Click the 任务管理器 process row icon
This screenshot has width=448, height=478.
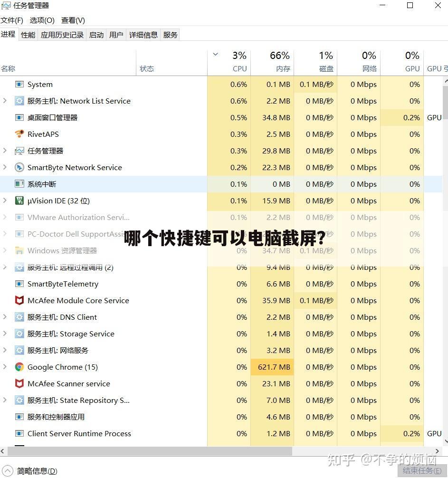click(19, 151)
